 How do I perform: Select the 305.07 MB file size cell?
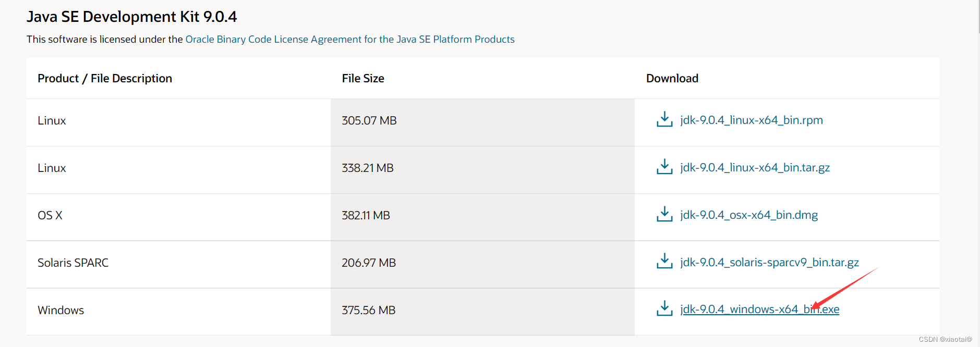482,122
